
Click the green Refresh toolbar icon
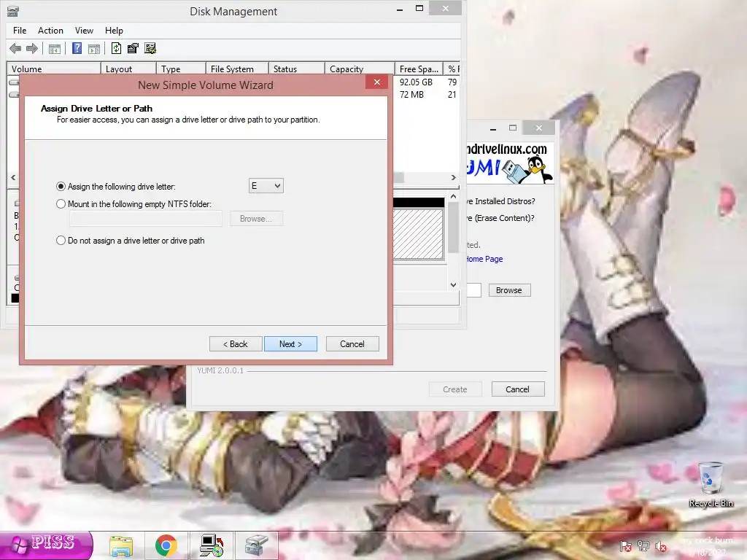pos(116,49)
